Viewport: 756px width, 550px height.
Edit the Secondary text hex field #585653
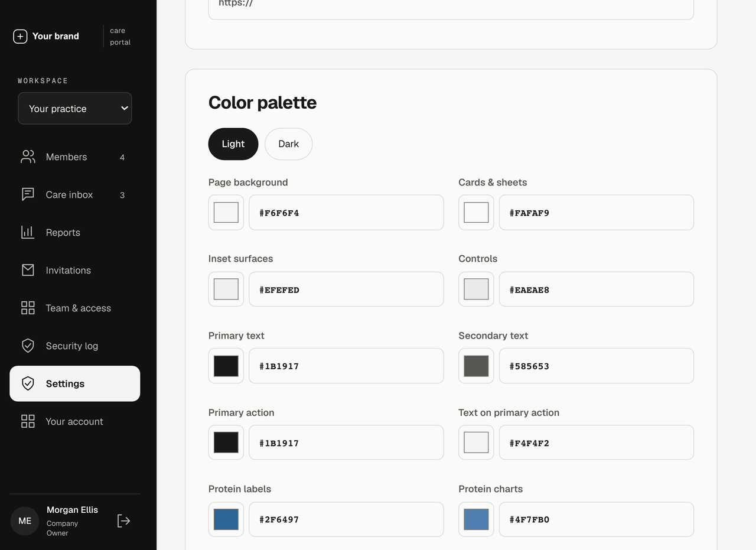pyautogui.click(x=597, y=366)
